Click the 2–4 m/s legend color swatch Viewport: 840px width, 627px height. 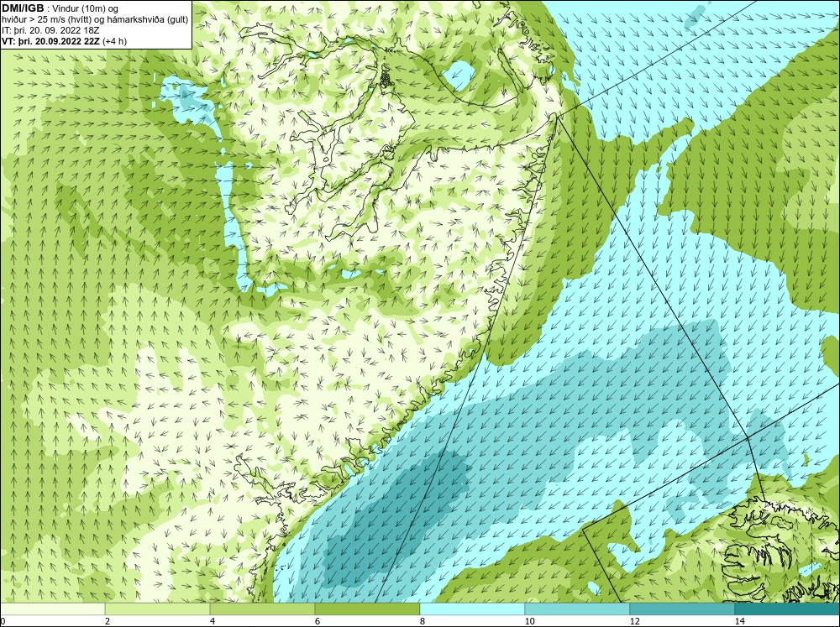[158, 609]
